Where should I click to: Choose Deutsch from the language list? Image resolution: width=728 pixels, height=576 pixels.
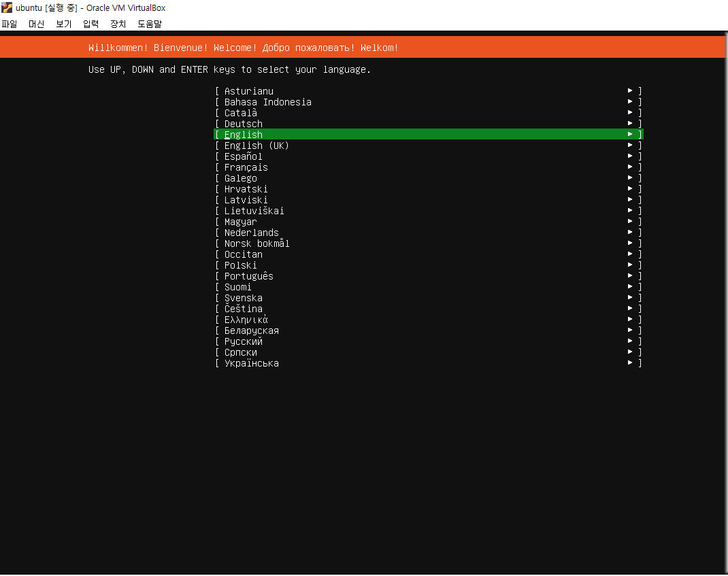(x=429, y=124)
